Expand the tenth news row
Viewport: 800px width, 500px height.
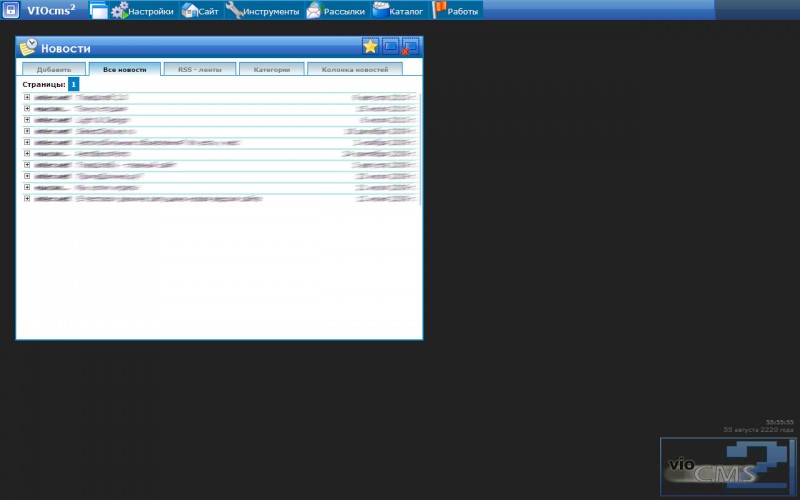pyautogui.click(x=27, y=198)
